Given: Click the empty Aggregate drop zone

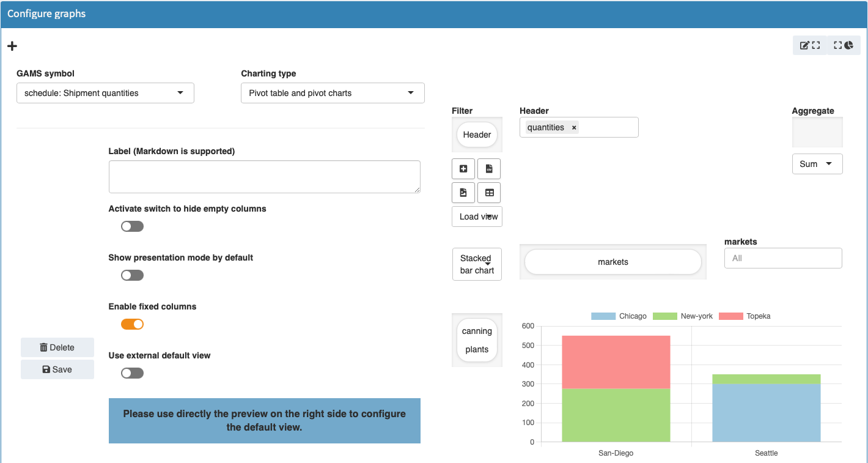Looking at the screenshot, I should [817, 132].
